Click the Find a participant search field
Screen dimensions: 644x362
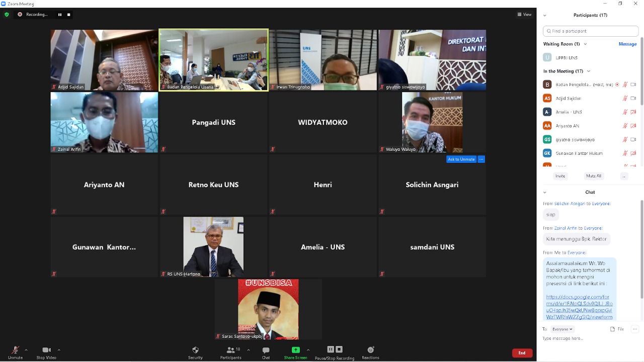point(590,31)
